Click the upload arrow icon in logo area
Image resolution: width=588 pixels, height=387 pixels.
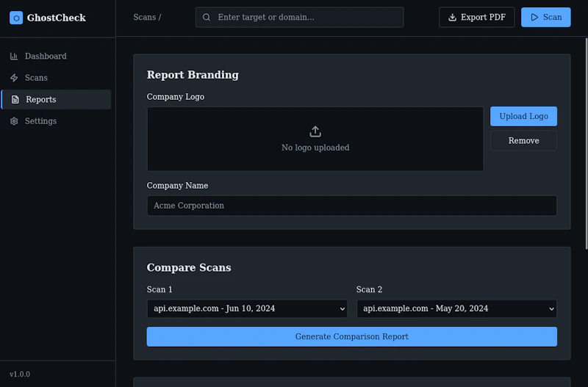click(x=315, y=131)
